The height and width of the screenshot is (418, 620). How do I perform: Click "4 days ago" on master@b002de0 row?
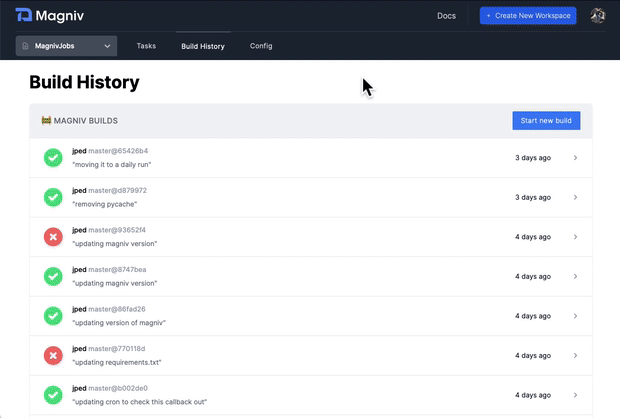coord(533,395)
